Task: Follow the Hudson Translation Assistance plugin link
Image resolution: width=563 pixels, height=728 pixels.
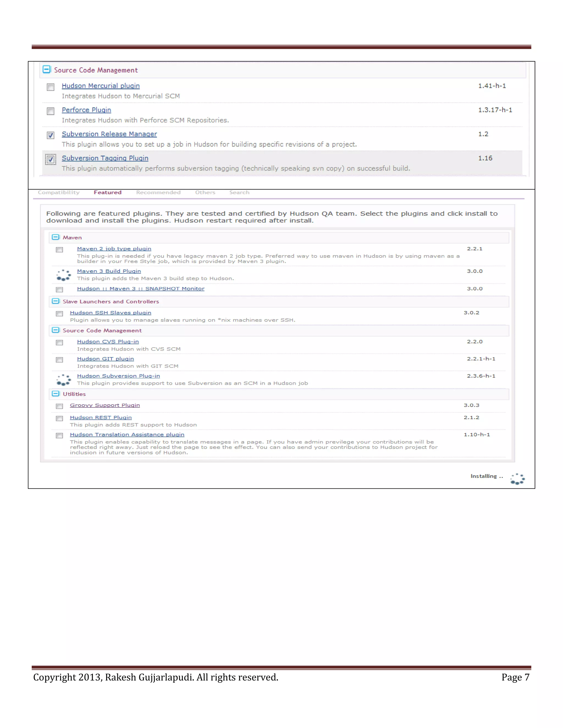Action: point(127,435)
